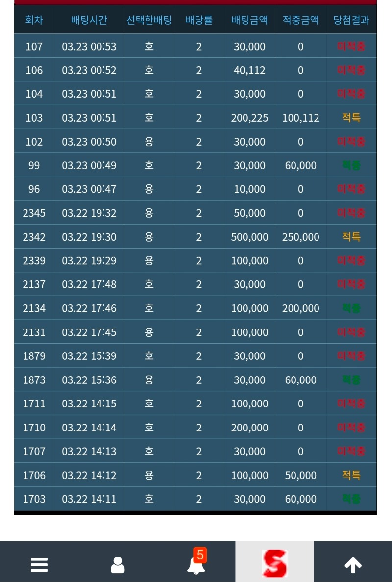Select round 2342 in the table
Image resolution: width=392 pixels, height=582 pixels.
[34, 237]
